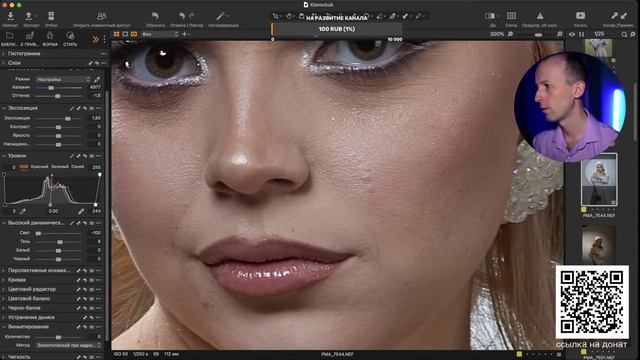640x360 pixels.
Task: Click the Redo arrow icon
Action: click(192, 16)
